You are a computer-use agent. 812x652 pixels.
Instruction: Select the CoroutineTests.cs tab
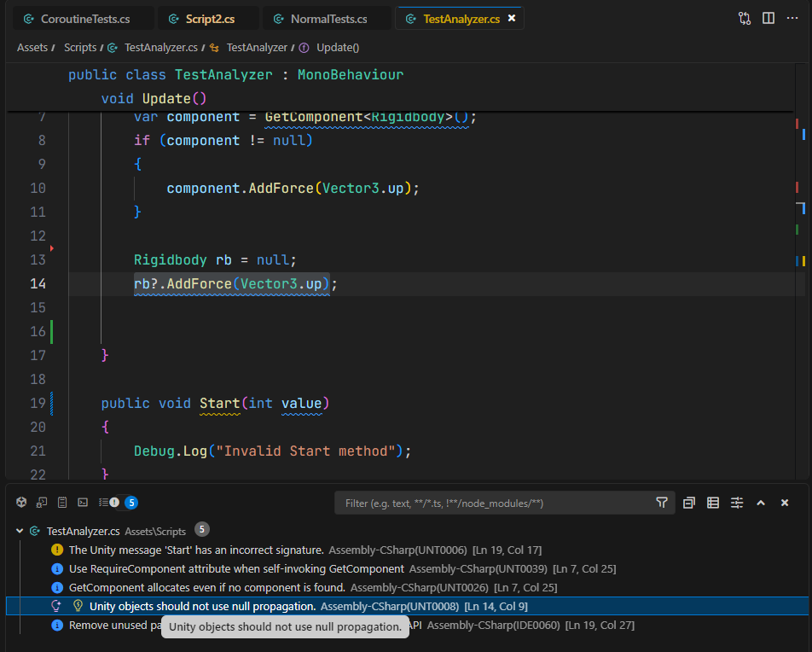coord(81,16)
